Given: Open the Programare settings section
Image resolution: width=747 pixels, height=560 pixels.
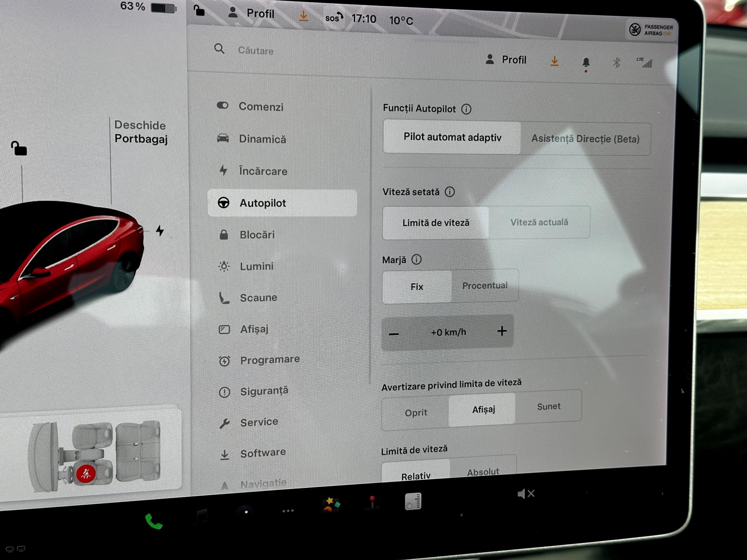Looking at the screenshot, I should pos(259,360).
